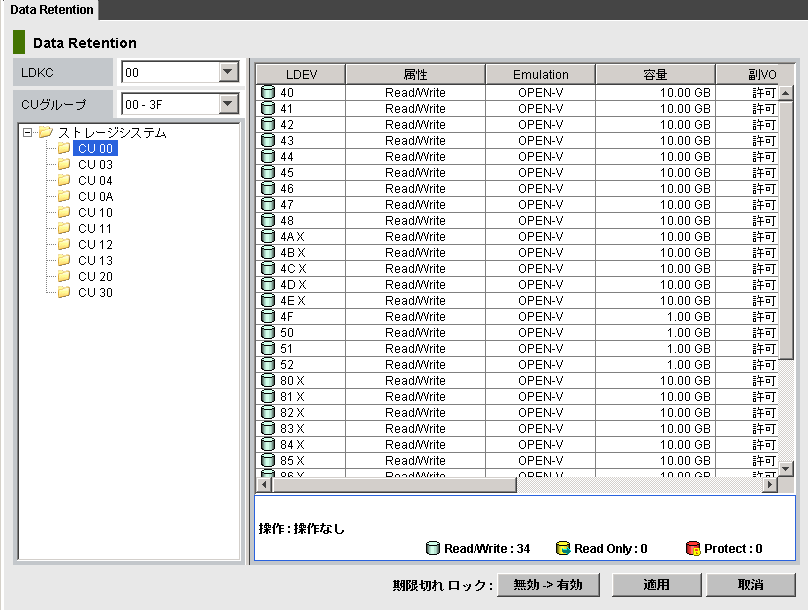This screenshot has width=808, height=610.
Task: Click the volume icon for LDEV 40
Action: pos(267,93)
